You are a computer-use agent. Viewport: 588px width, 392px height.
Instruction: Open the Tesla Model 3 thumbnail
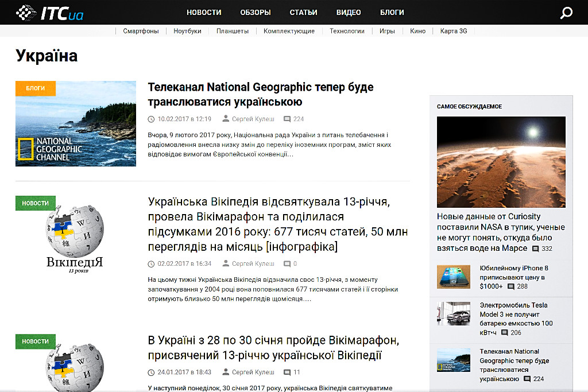tap(454, 313)
